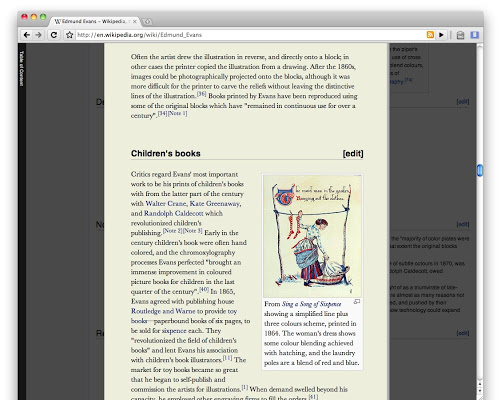
Task: Open a new tab with the plus button
Action: click(x=147, y=22)
